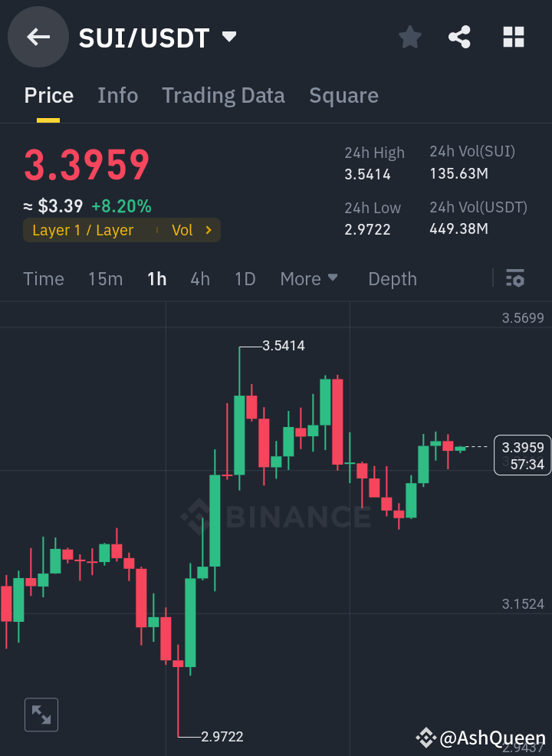Open the Square tab
This screenshot has height=756, width=552.
[x=343, y=95]
